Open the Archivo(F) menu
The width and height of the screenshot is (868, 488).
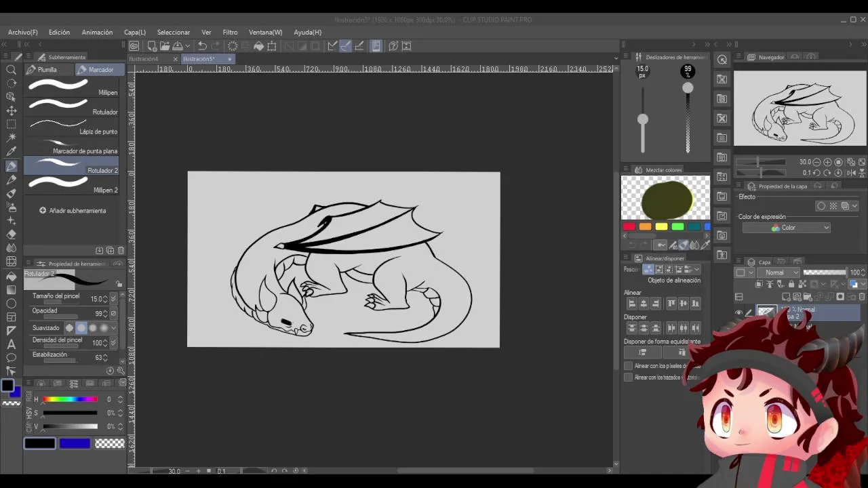click(x=23, y=32)
